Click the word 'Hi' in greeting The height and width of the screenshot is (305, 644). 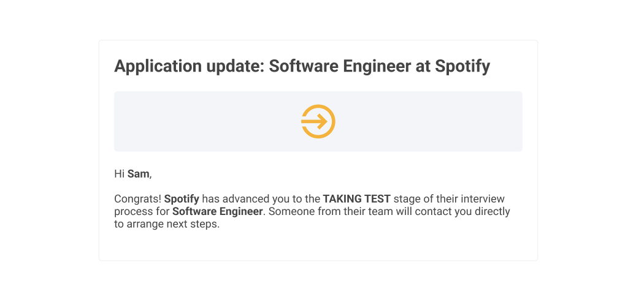119,174
